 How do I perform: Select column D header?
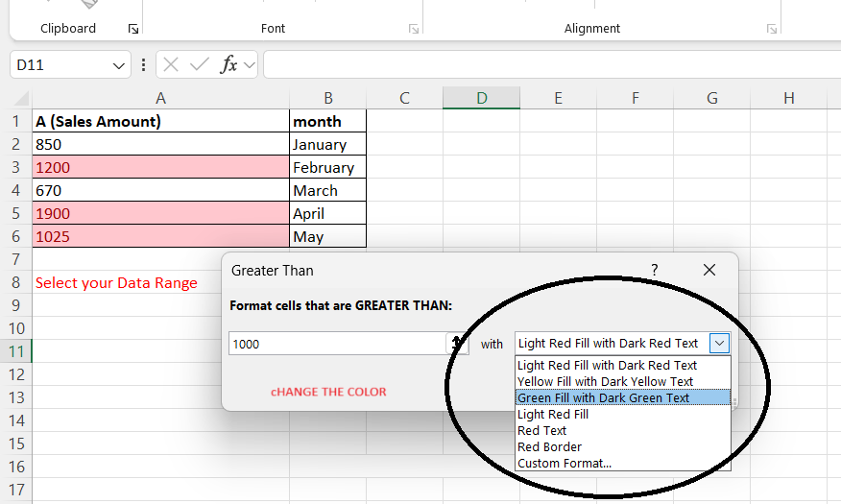pos(481,98)
